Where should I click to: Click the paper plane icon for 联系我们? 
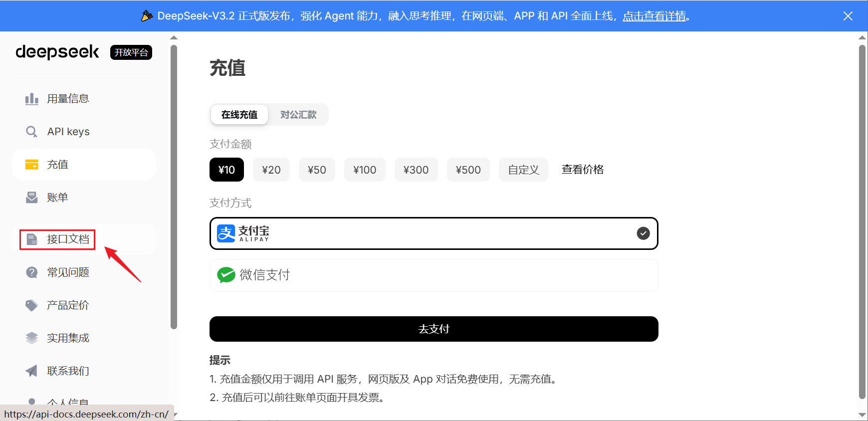[x=32, y=371]
